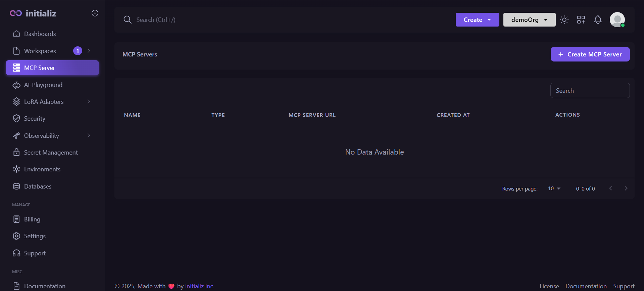The image size is (644, 291).
Task: Sort by the NAME column header
Action: pyautogui.click(x=132, y=115)
